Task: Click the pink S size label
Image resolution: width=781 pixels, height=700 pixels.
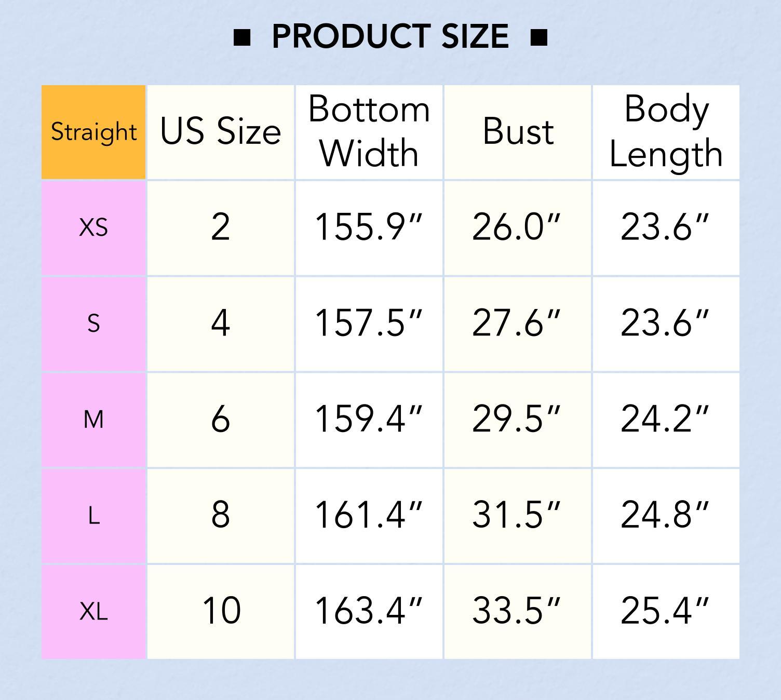Action: pyautogui.click(x=93, y=324)
